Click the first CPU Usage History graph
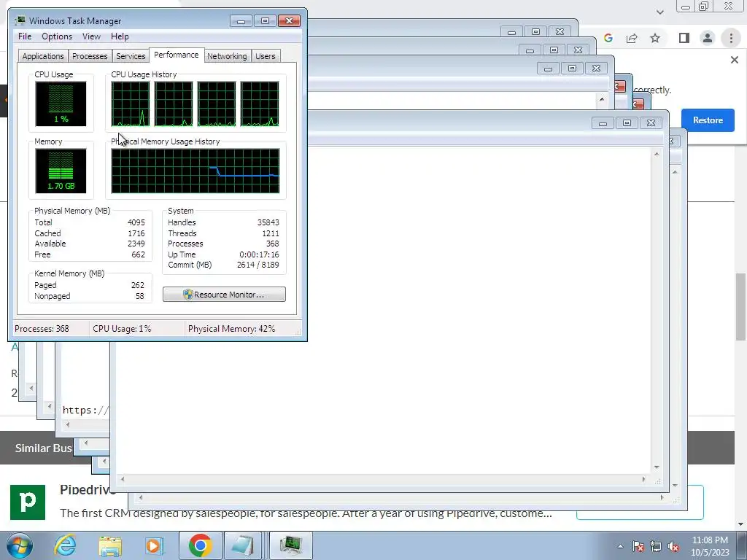 (131, 104)
